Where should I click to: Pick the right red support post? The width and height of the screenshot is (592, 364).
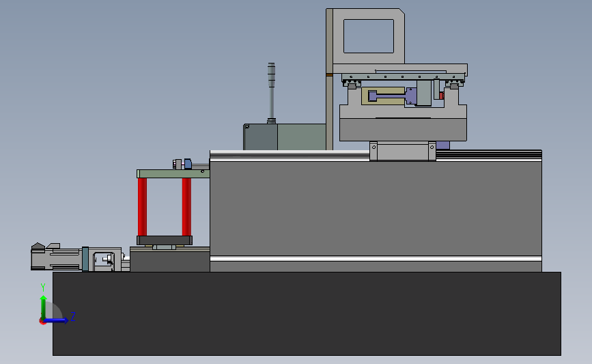click(186, 207)
